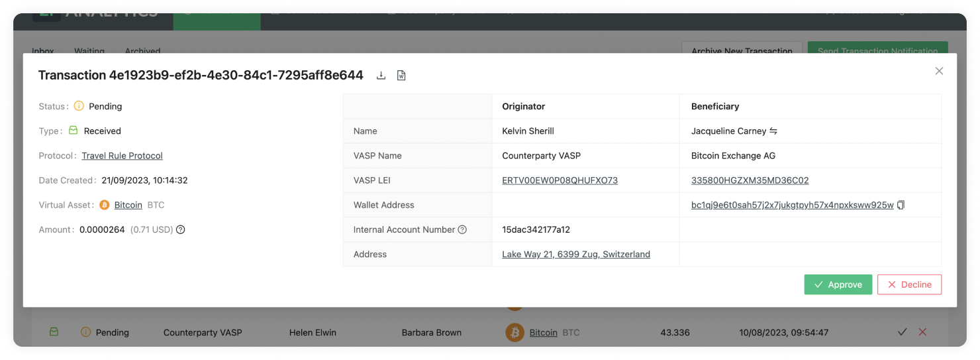Open the Bitcoin virtual asset link
The image size is (980, 360).
pyautogui.click(x=128, y=206)
